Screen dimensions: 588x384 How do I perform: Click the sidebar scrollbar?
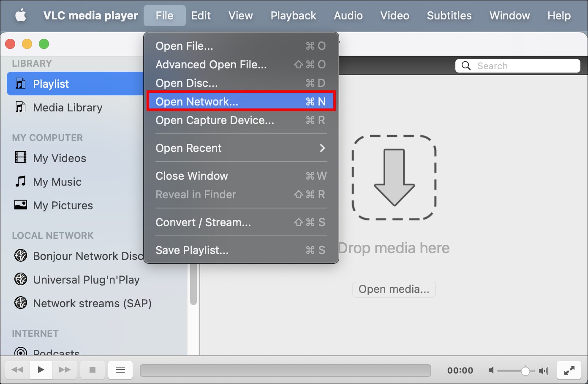tap(193, 285)
